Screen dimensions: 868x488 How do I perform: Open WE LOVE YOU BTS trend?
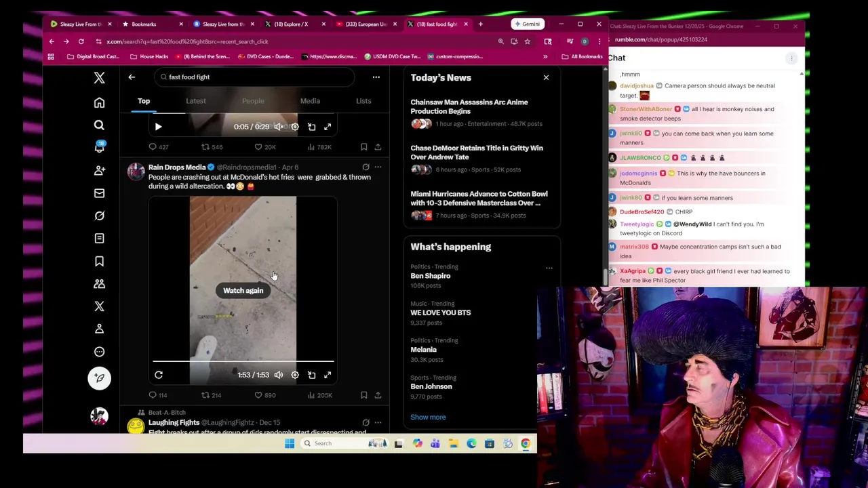pos(440,313)
